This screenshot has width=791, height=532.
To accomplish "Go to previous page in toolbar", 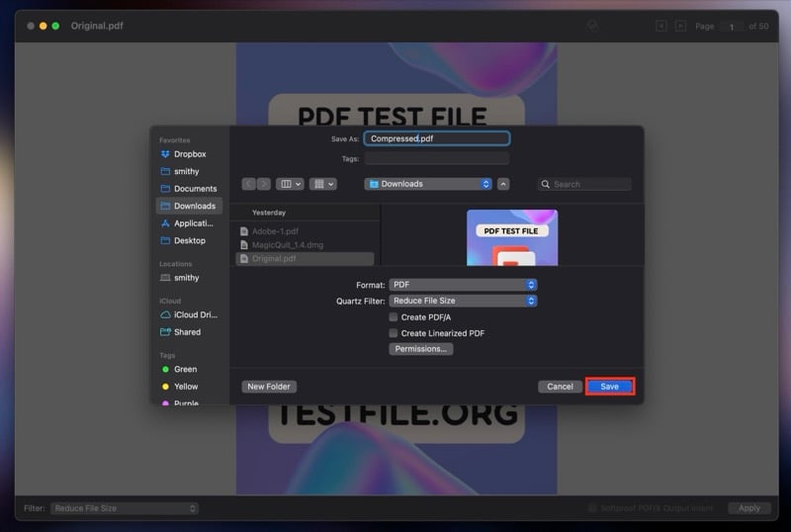I will pos(661,26).
